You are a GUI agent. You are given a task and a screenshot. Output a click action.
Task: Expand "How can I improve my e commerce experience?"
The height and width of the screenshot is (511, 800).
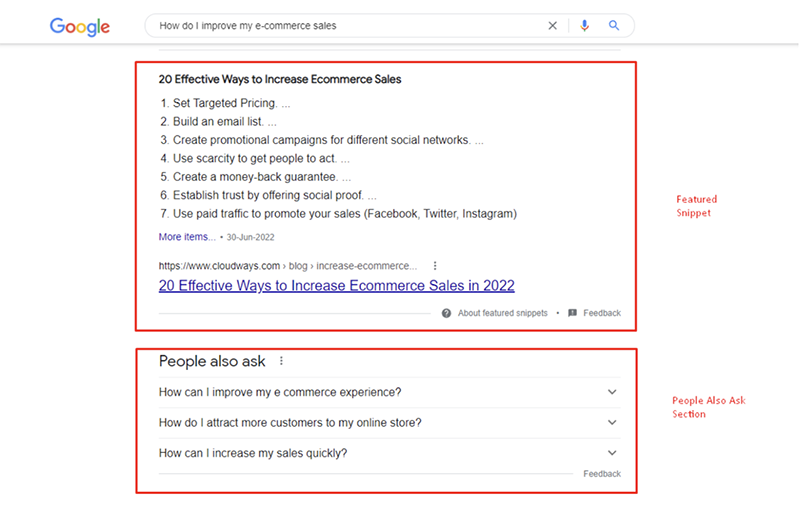(612, 392)
